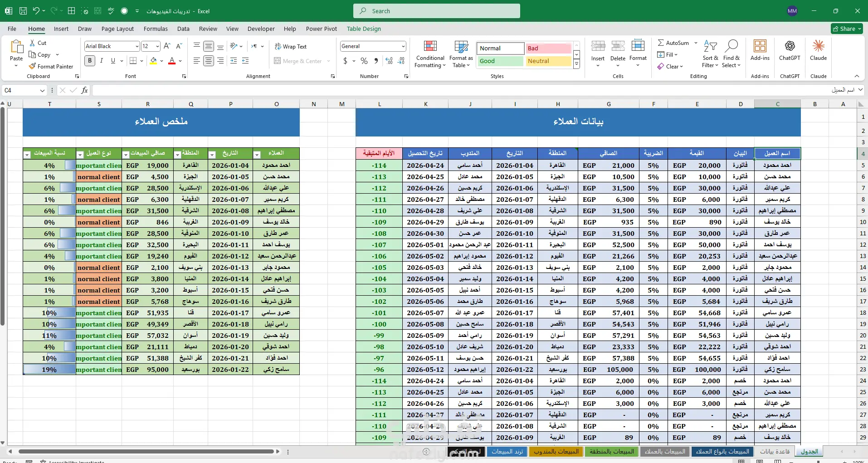The height and width of the screenshot is (463, 868).
Task: Save the workbook from the quick access toolbar
Action: 23,11
